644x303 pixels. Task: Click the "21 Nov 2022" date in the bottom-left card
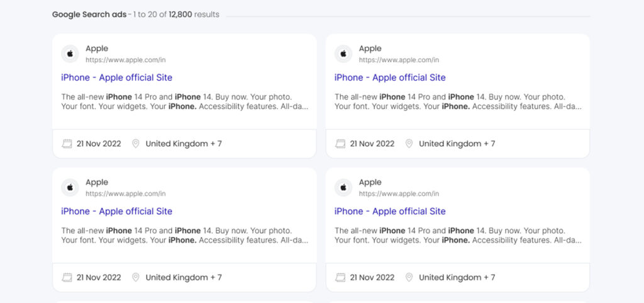(99, 277)
